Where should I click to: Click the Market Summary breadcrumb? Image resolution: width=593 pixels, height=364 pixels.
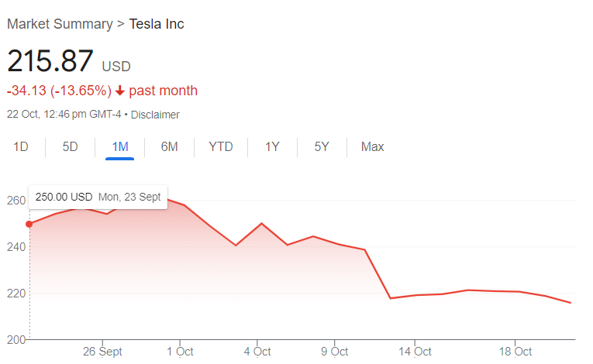pos(60,24)
